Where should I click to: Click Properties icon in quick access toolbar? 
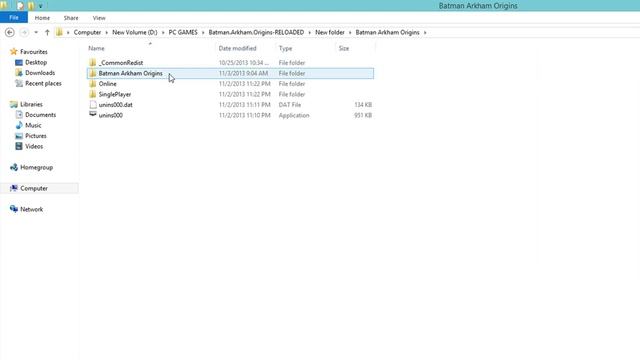point(20,6)
